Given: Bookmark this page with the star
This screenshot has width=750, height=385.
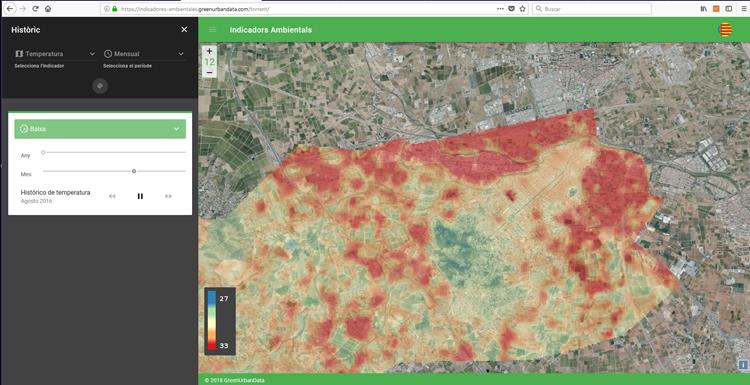Looking at the screenshot, I should pyautogui.click(x=522, y=9).
